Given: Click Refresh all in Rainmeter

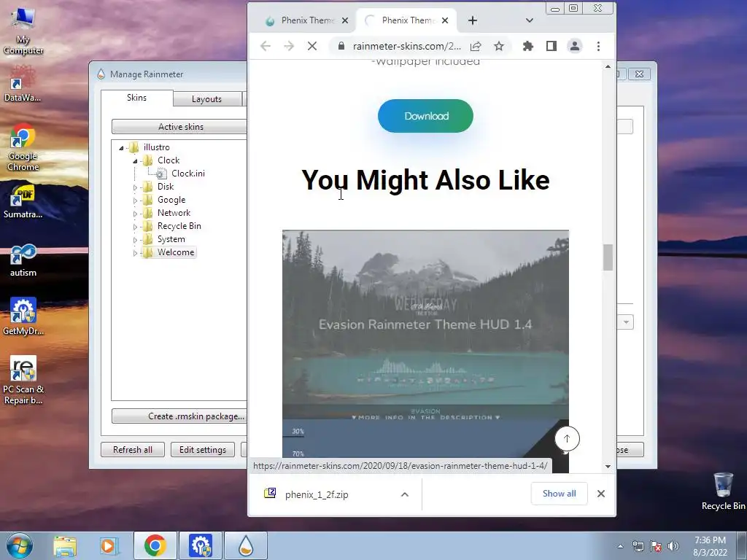Looking at the screenshot, I should point(133,449).
